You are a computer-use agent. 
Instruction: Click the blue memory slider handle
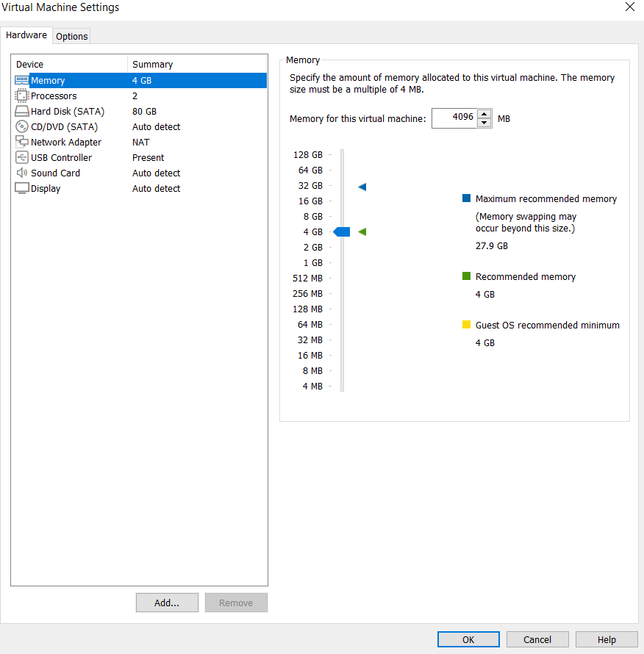341,231
